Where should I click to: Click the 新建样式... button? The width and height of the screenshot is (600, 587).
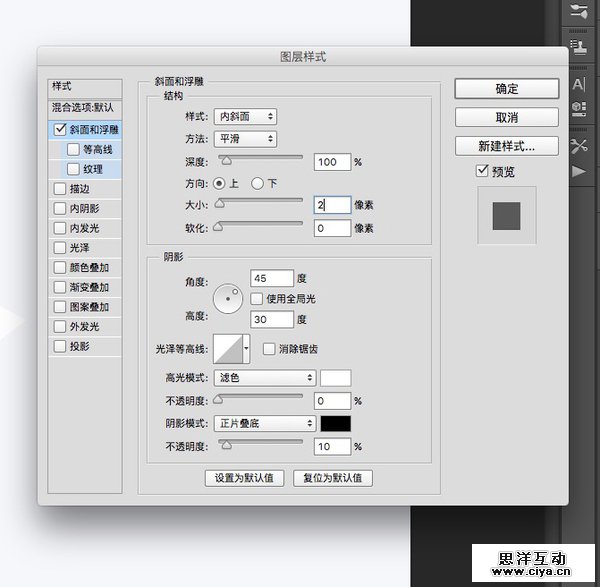click(x=506, y=146)
